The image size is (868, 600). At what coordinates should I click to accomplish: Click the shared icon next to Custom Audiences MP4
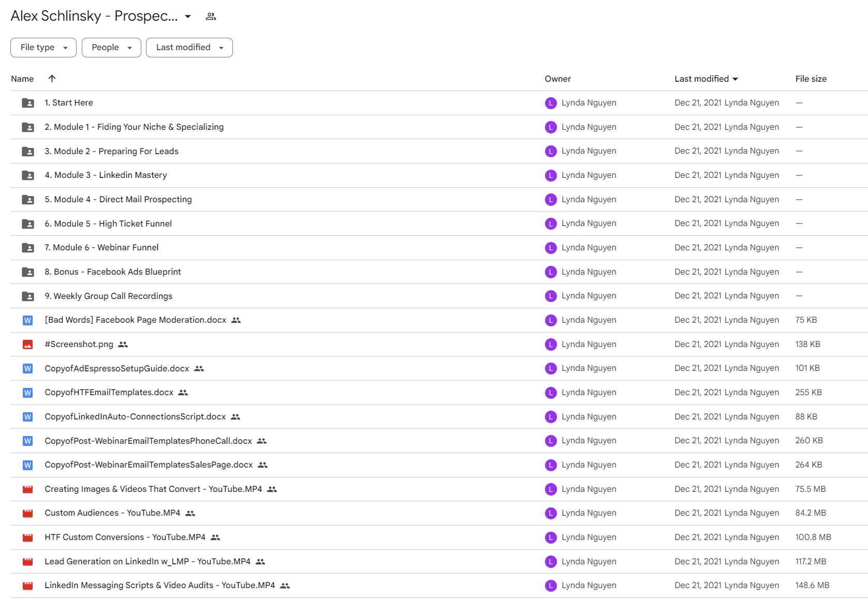190,514
